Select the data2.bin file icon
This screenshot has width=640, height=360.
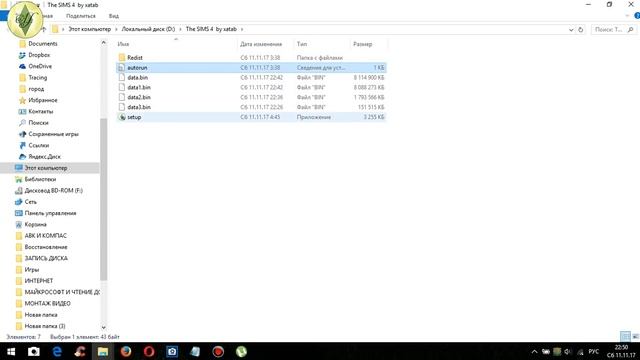click(x=121, y=97)
